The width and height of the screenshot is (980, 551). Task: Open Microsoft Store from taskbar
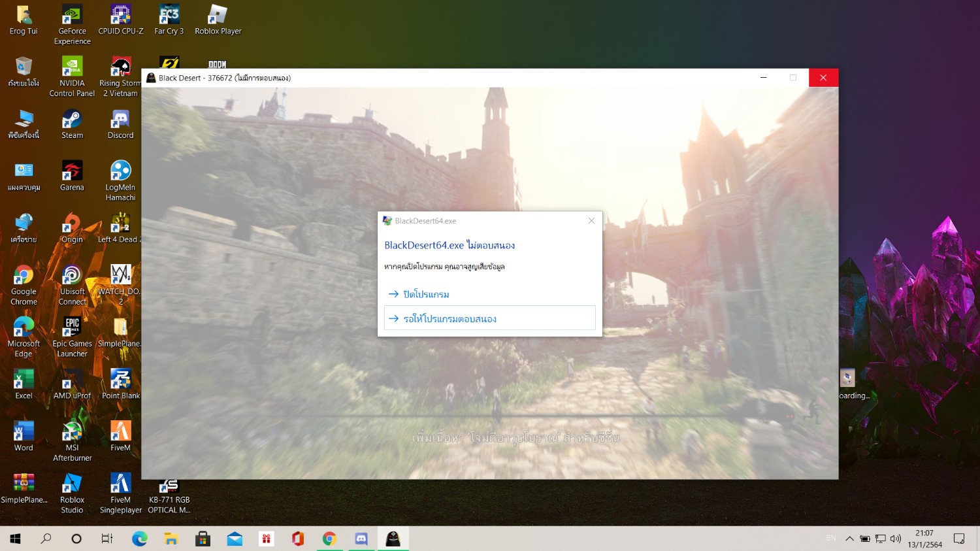pos(203,539)
